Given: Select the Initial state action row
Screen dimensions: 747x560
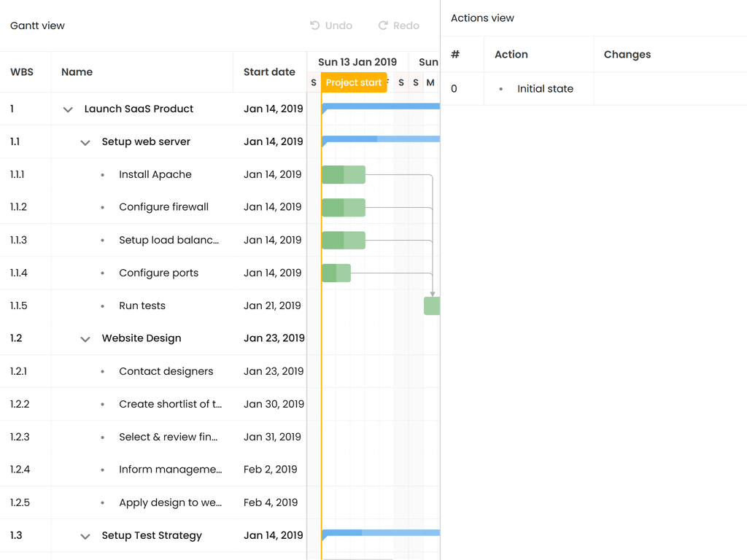Looking at the screenshot, I should [x=545, y=89].
